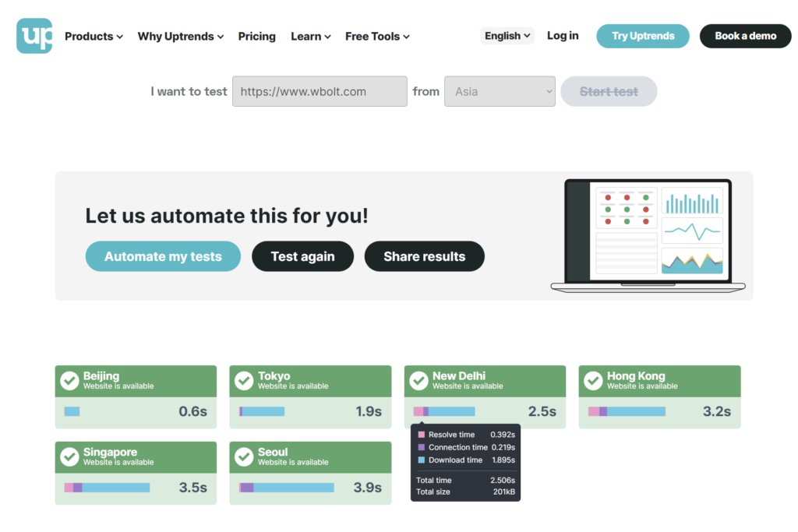This screenshot has height=532, width=798.
Task: Click the 3.9s Seoul result value
Action: click(x=368, y=488)
